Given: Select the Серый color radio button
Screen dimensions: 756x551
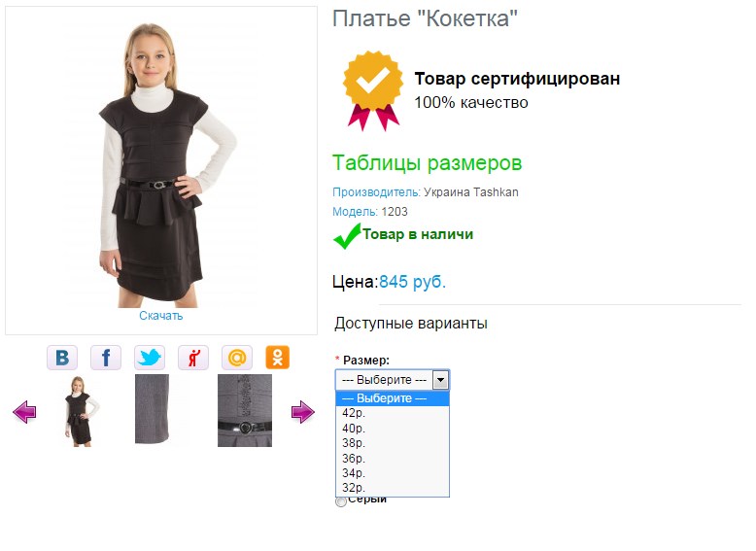Looking at the screenshot, I should [340, 501].
